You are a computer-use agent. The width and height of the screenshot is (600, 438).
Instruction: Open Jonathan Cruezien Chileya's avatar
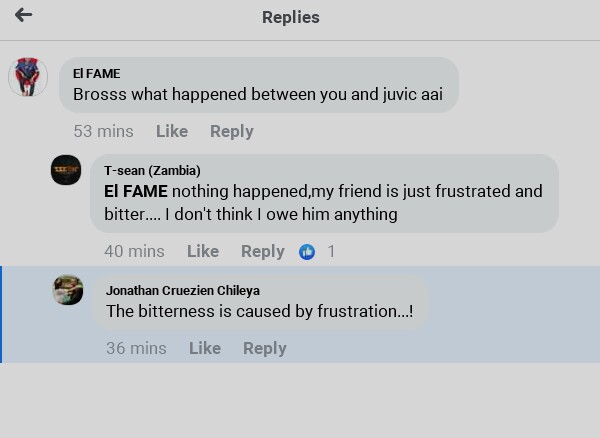(x=68, y=290)
